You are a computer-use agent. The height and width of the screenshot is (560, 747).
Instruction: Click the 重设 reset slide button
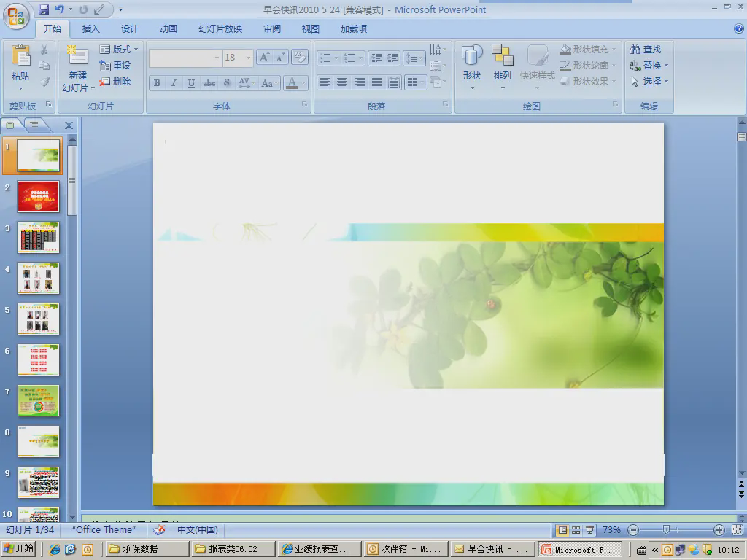[115, 66]
